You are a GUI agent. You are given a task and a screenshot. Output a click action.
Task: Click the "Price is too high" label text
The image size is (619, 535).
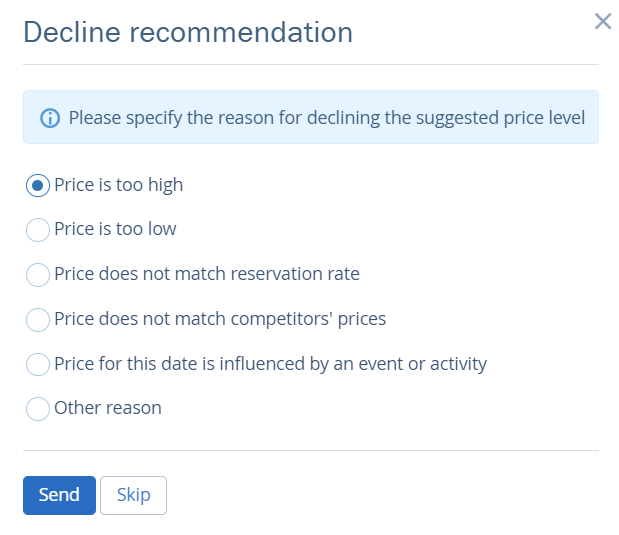[x=118, y=185]
